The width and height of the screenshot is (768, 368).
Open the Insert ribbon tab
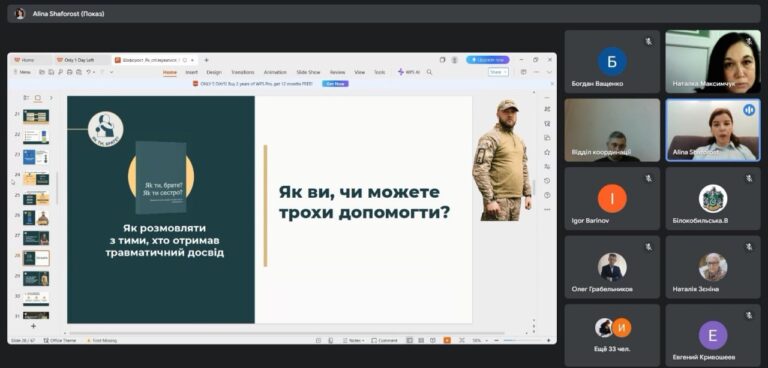tap(192, 72)
